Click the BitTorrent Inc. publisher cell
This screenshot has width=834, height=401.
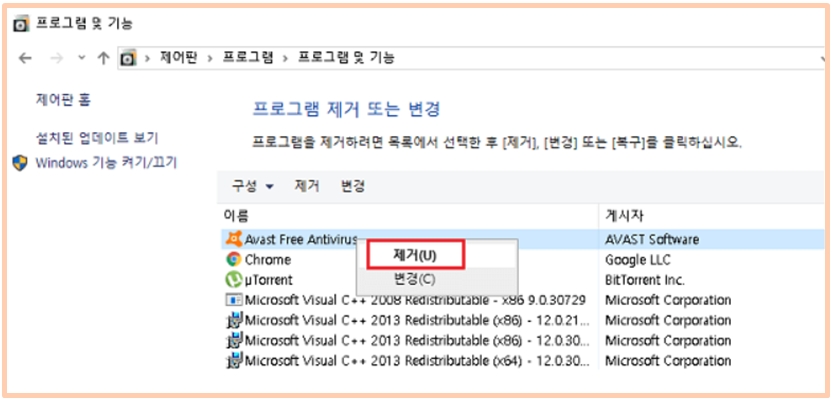click(645, 280)
